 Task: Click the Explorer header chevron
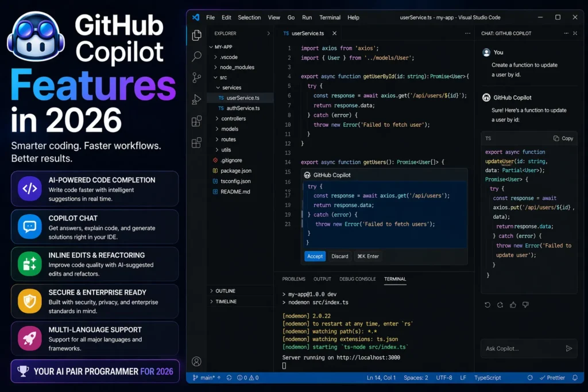click(269, 33)
